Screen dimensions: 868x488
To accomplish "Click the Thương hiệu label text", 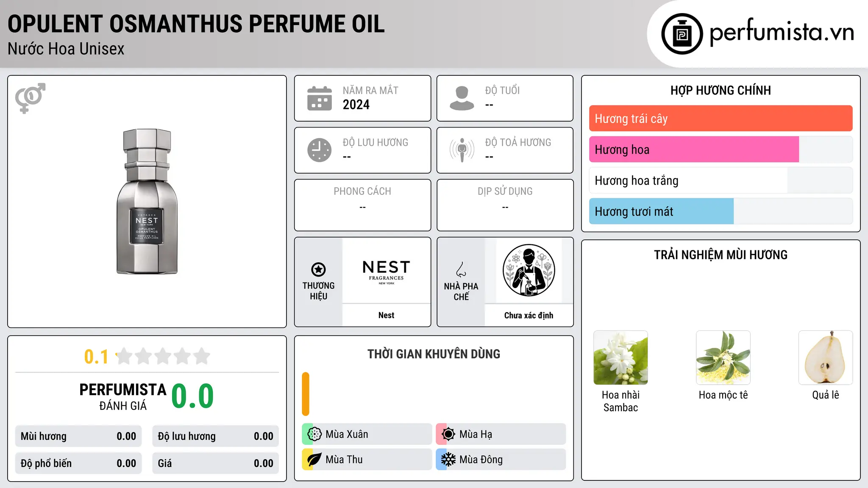I will (x=318, y=291).
